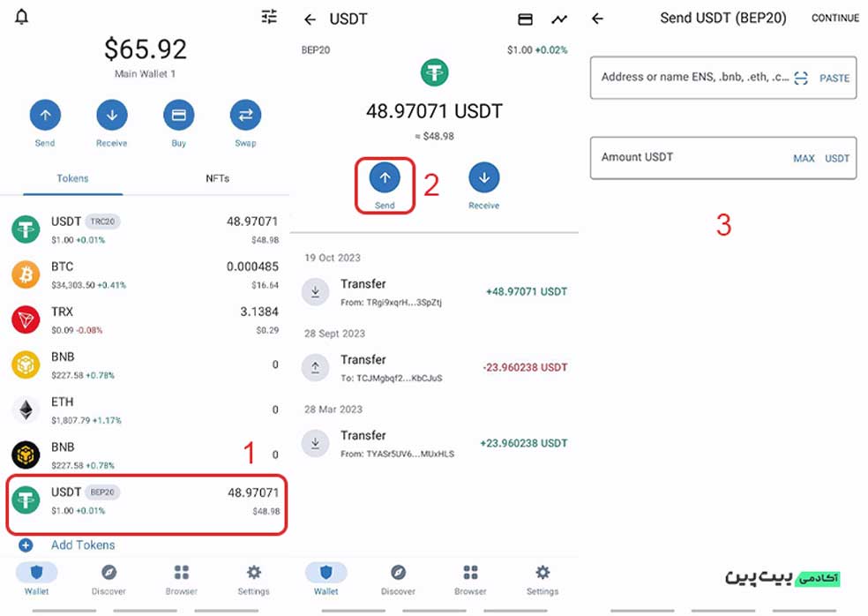Go back from Send USDT (BEP20) screen
This screenshot has width=868, height=616.
pyautogui.click(x=597, y=19)
